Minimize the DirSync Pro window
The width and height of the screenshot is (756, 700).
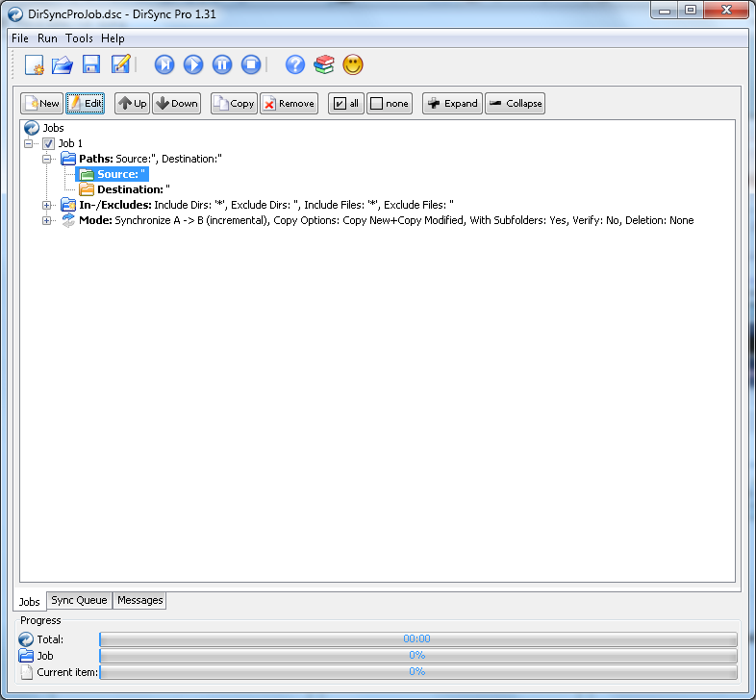coord(665,11)
